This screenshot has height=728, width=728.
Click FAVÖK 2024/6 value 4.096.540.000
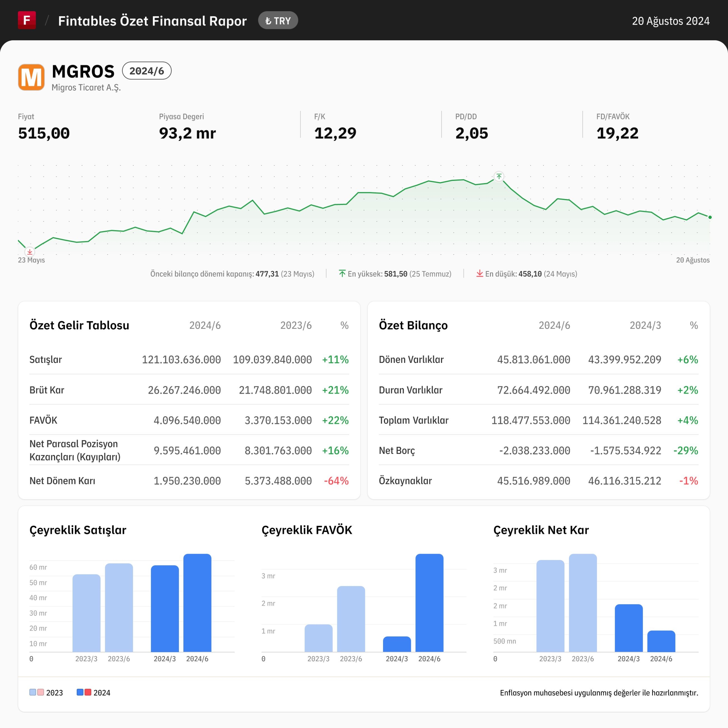pos(187,420)
